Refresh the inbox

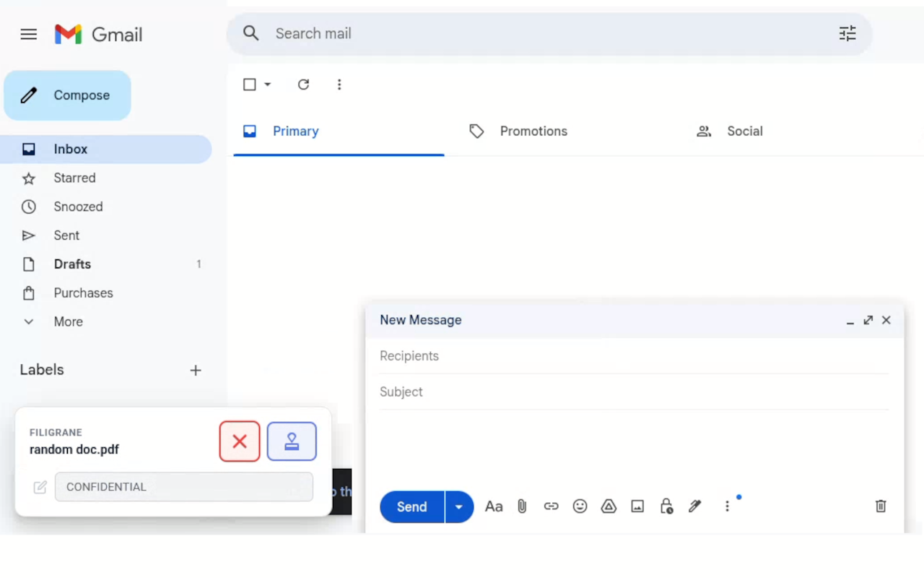click(x=303, y=85)
